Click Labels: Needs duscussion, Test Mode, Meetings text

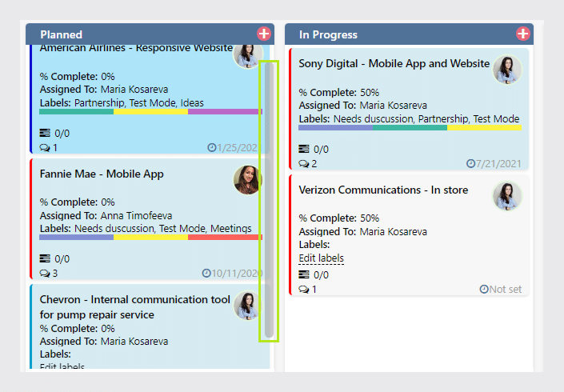pyautogui.click(x=146, y=228)
